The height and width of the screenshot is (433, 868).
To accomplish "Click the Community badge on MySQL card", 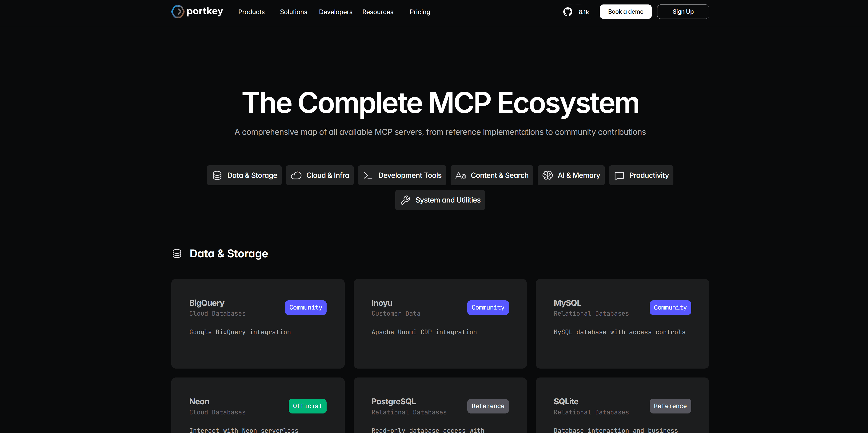I will pos(670,307).
